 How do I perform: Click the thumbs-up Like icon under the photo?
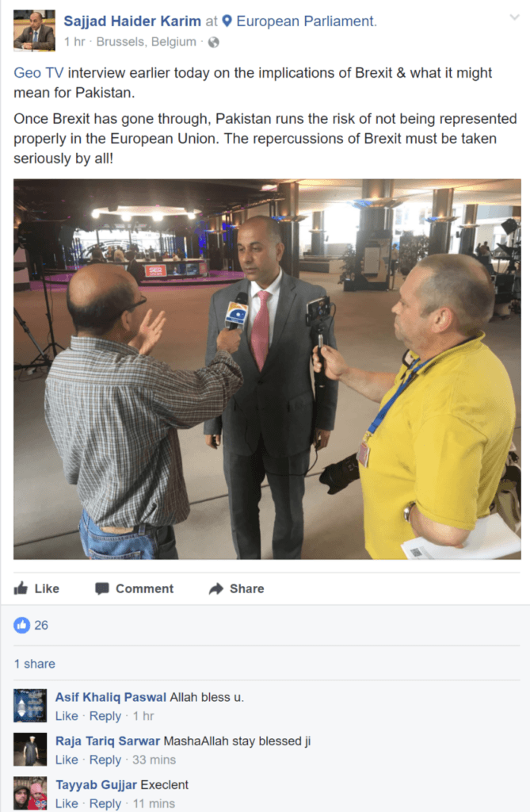pyautogui.click(x=21, y=588)
